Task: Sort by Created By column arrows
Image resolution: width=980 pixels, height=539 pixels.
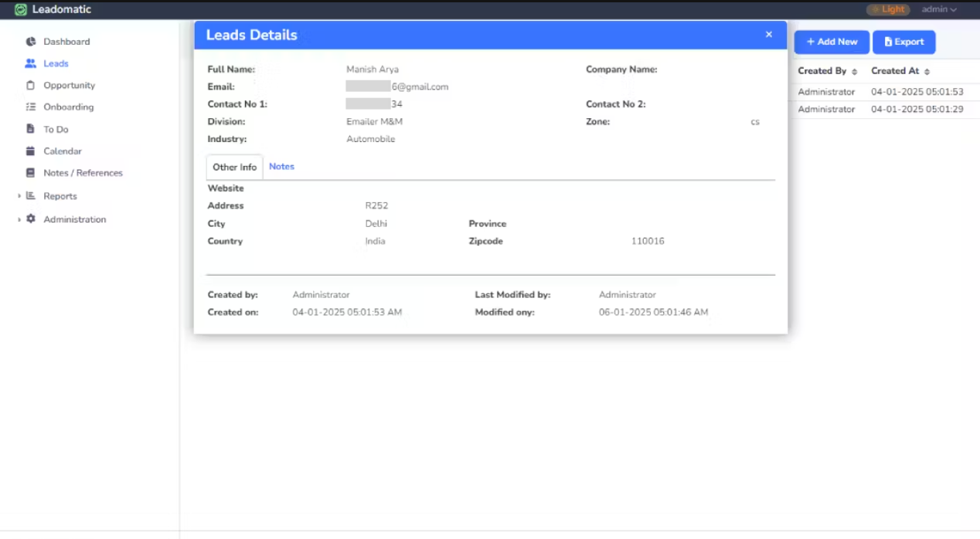Action: 855,71
